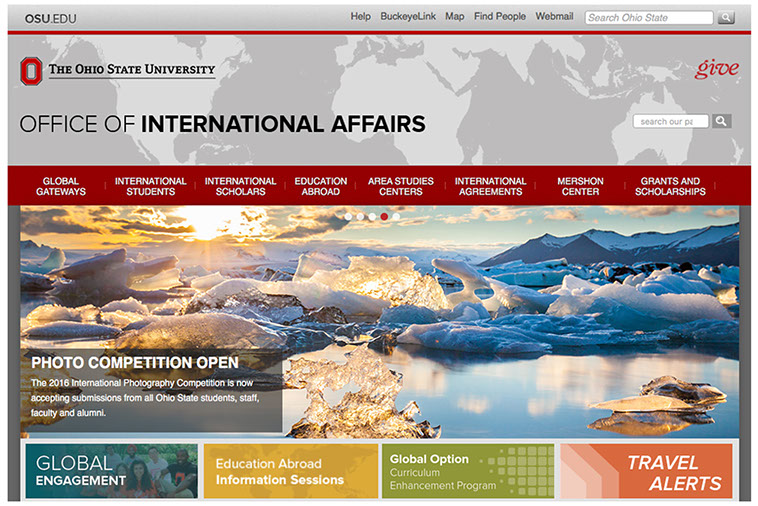Open the Global Engagement tile

[110, 472]
